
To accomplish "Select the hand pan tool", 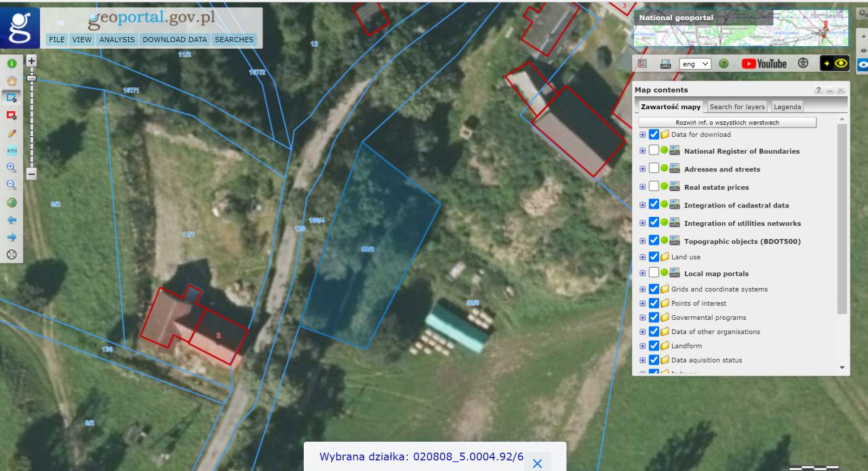I will 12,81.
